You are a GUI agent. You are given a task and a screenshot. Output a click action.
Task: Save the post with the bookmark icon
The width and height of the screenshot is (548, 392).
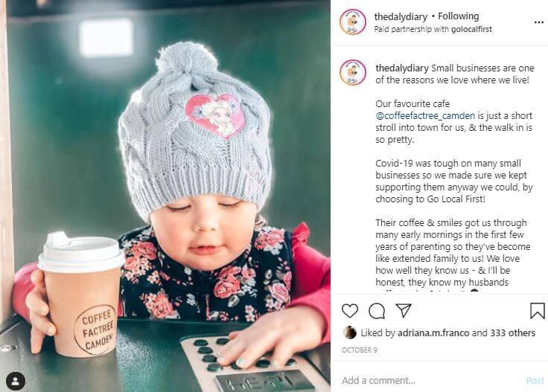pos(537,311)
